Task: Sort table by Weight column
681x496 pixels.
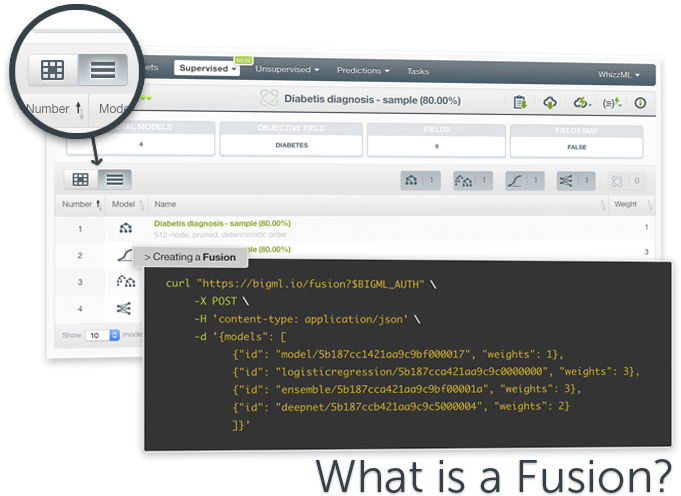Action: coord(631,205)
